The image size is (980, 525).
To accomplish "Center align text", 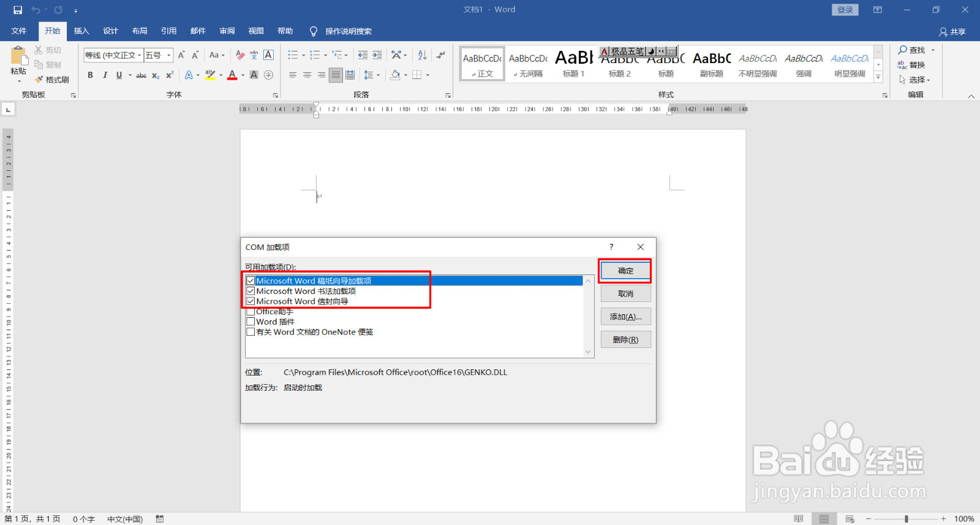I will point(307,75).
